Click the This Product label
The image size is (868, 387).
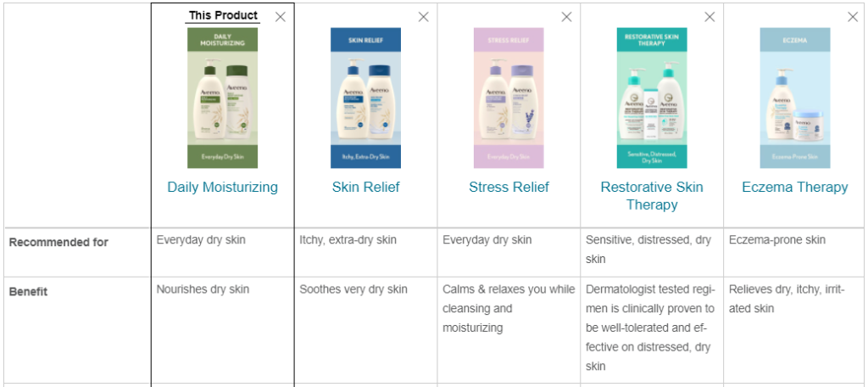pyautogui.click(x=223, y=15)
